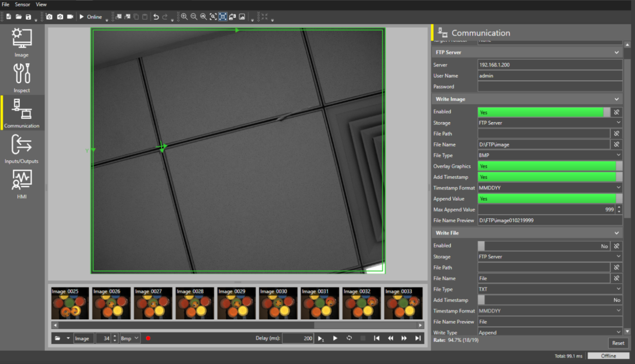Screen dimensions: 635x364
Task: Click the Online run button
Action: [x=91, y=17]
